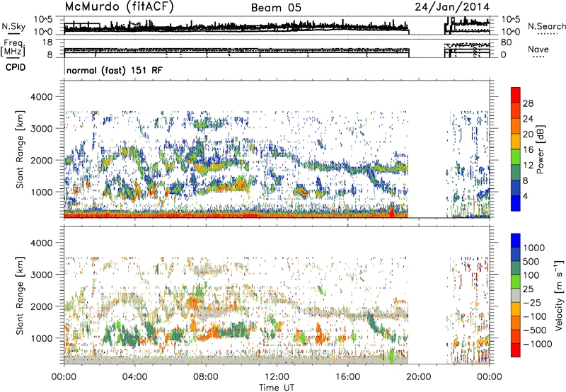566x392 pixels.
Task: Click the 'Freq. [MHz]' label
Action: 13,48
